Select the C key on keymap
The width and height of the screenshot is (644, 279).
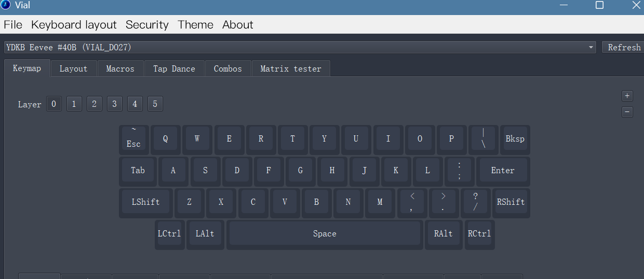(253, 203)
